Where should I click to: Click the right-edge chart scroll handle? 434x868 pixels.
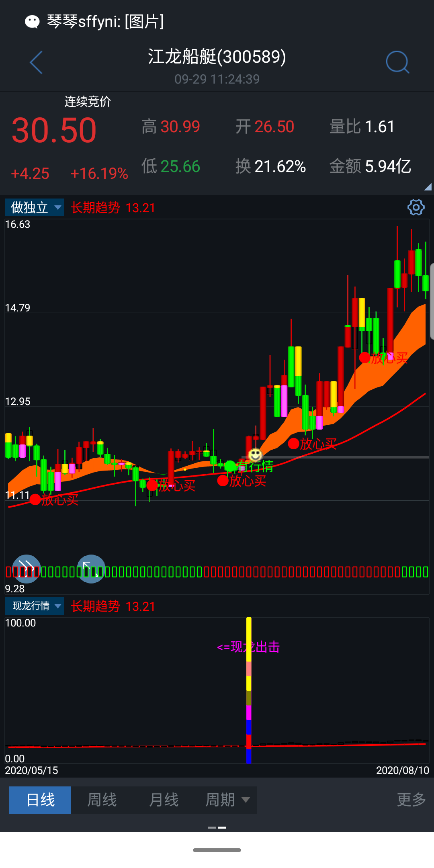coord(432,301)
